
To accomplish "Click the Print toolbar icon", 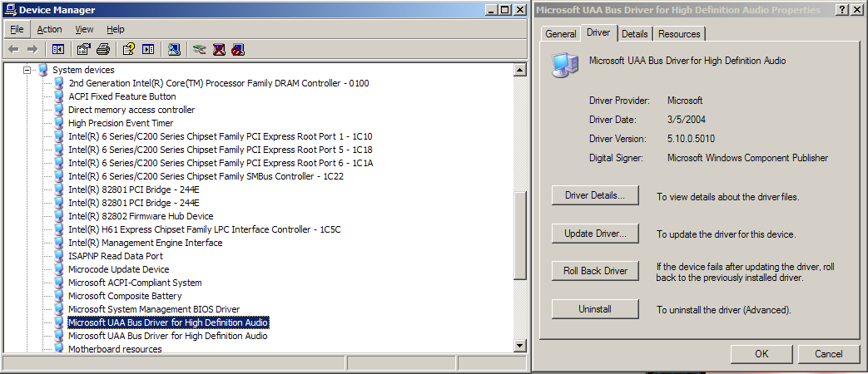I will pyautogui.click(x=103, y=50).
